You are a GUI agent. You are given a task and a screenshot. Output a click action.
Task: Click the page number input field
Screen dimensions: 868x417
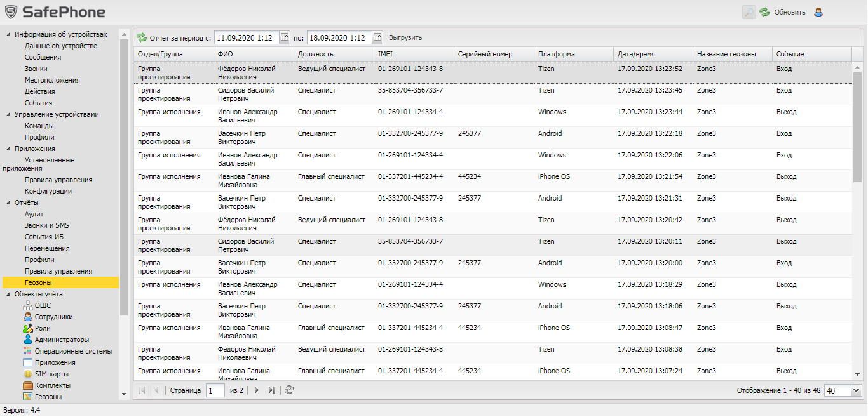pos(215,390)
